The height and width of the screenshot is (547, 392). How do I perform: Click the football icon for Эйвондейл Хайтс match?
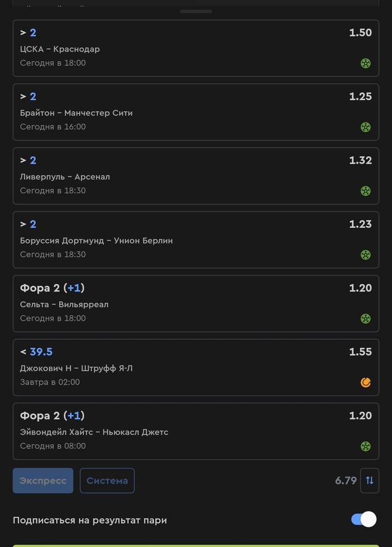click(366, 447)
